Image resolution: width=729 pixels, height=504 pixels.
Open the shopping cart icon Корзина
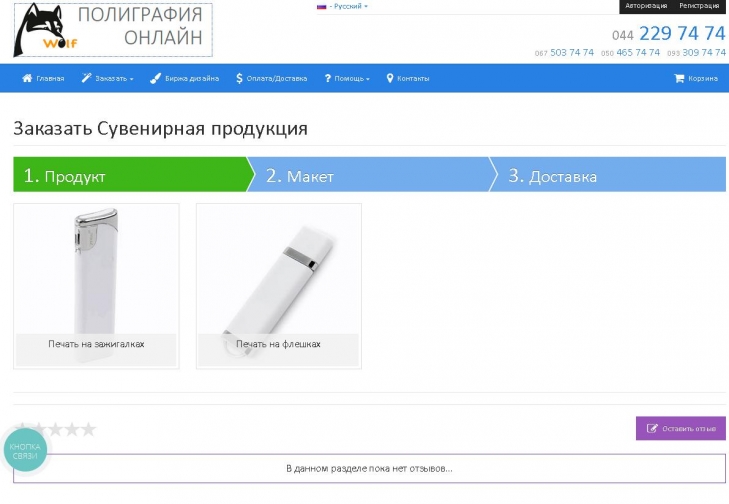point(679,78)
